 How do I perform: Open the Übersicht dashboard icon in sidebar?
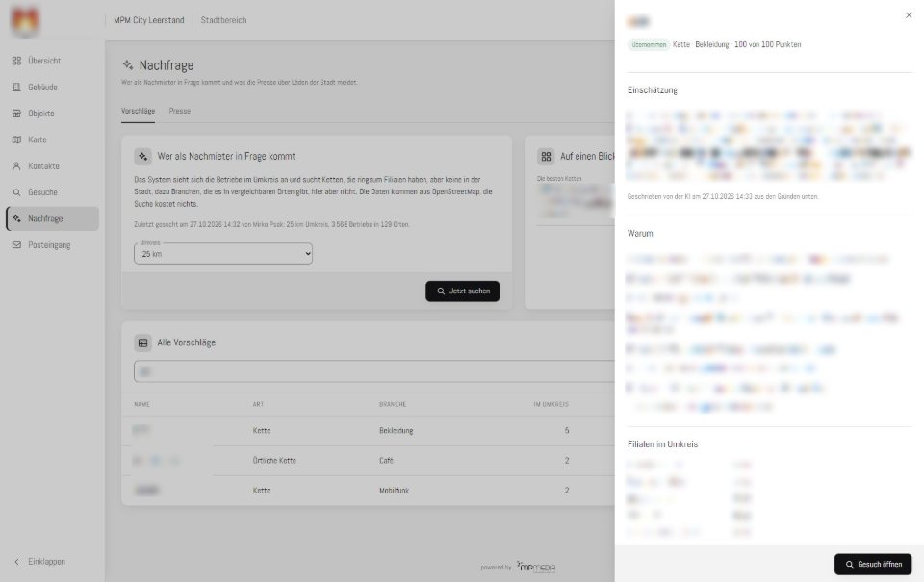pyautogui.click(x=16, y=61)
